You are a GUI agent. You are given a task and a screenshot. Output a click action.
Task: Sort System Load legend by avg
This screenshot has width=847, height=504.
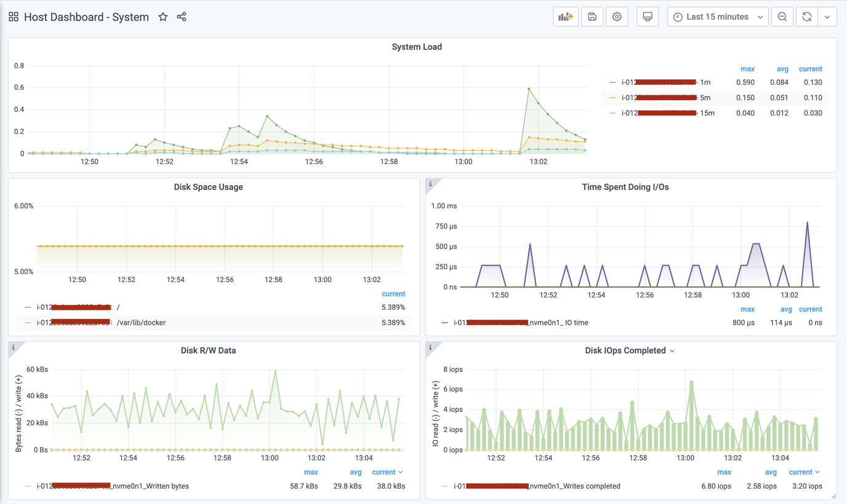[782, 69]
